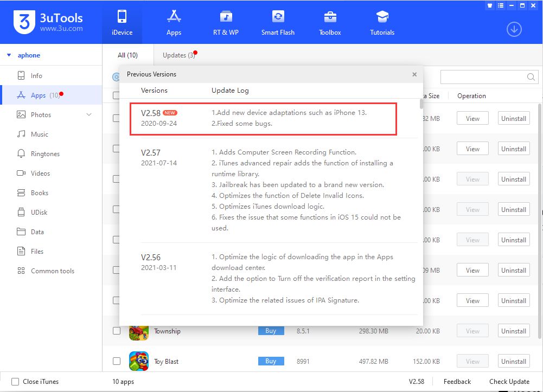Click the Previous Versions dialog scrollbar

pyautogui.click(x=421, y=104)
